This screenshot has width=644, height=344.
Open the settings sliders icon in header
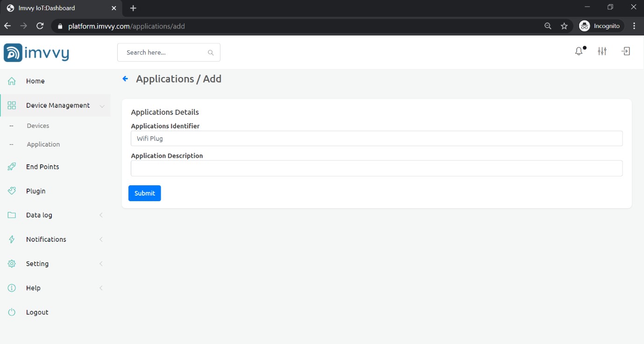click(602, 51)
